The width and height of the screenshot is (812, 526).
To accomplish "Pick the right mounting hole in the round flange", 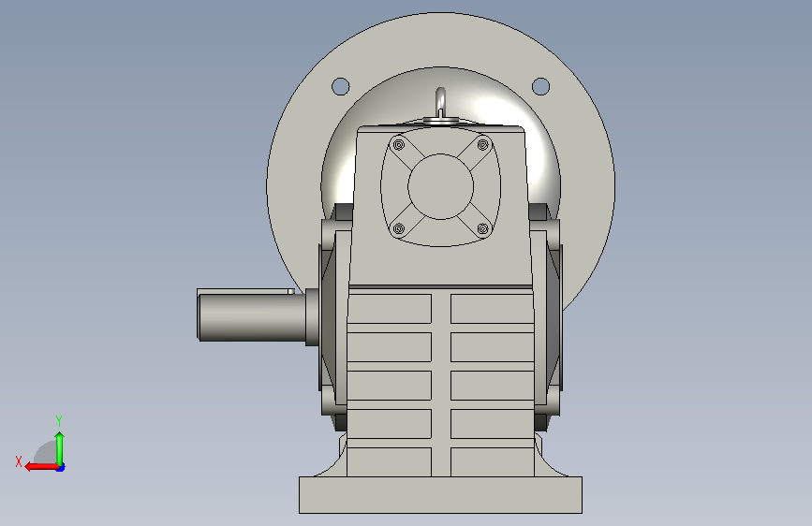I will point(540,86).
